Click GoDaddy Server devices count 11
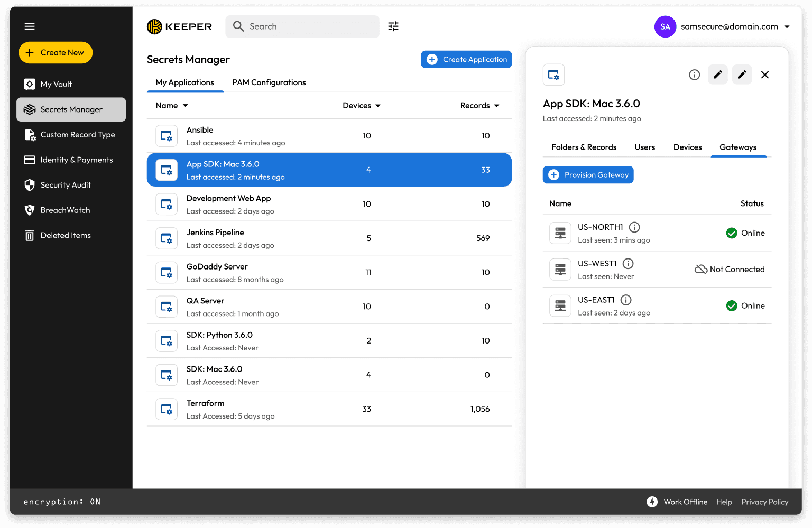The height and width of the screenshot is (528, 812). [368, 273]
